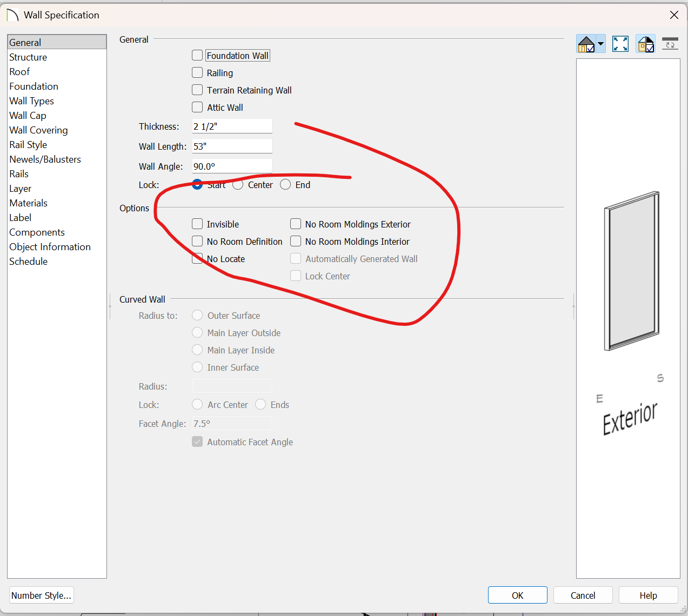
Task: Select the End lock radio button
Action: click(x=285, y=185)
